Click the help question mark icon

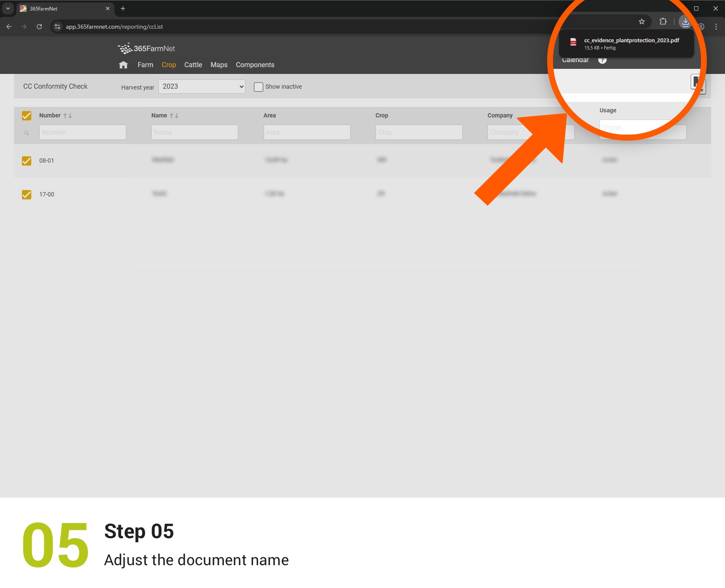(x=602, y=60)
